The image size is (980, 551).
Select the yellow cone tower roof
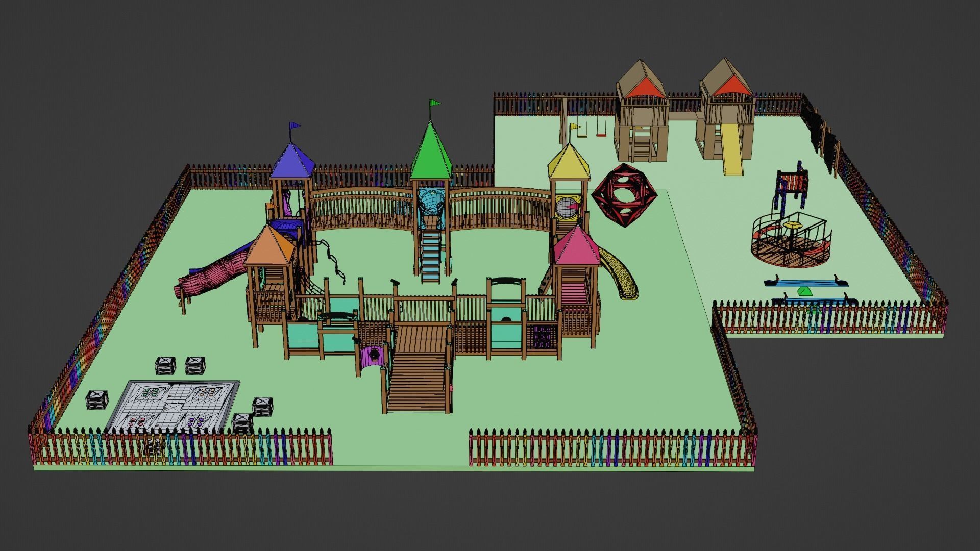click(569, 161)
